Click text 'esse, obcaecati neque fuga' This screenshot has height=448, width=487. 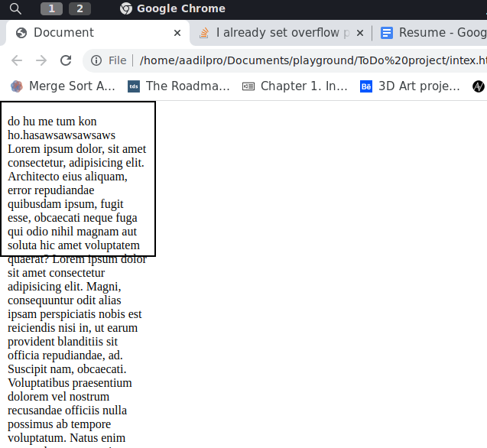tap(73, 217)
